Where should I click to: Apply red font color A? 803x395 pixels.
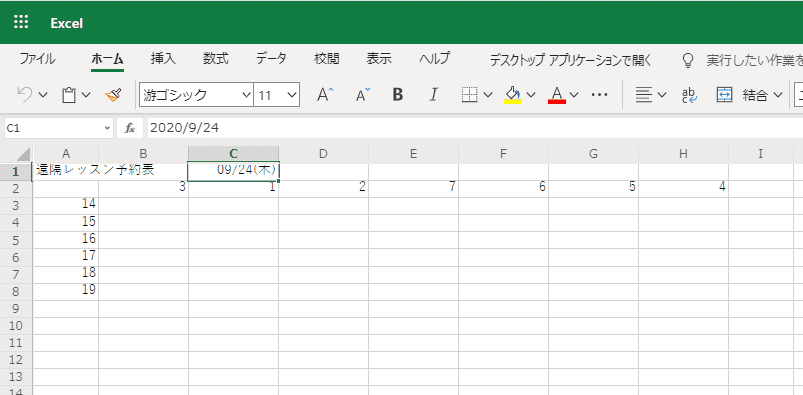557,95
